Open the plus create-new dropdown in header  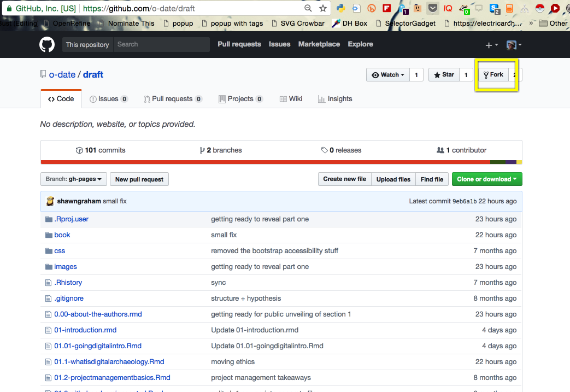[x=491, y=45]
